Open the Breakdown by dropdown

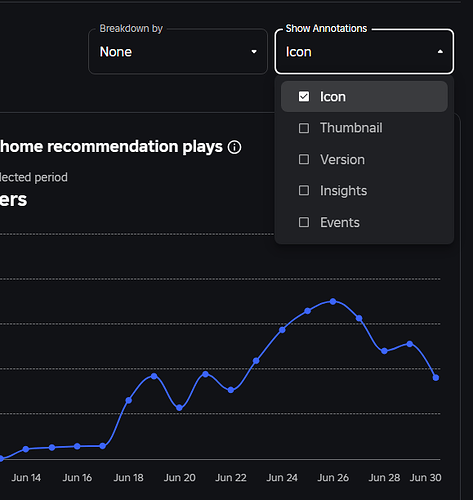(178, 52)
